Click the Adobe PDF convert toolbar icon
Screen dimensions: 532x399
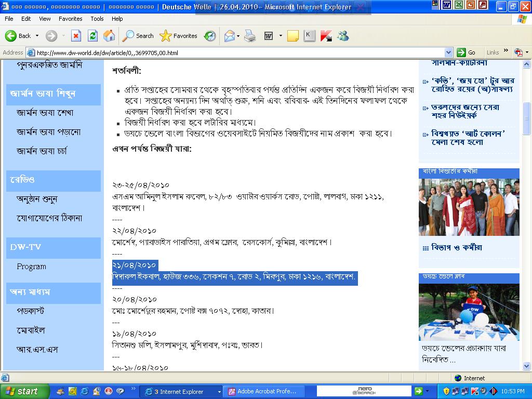pos(518,52)
